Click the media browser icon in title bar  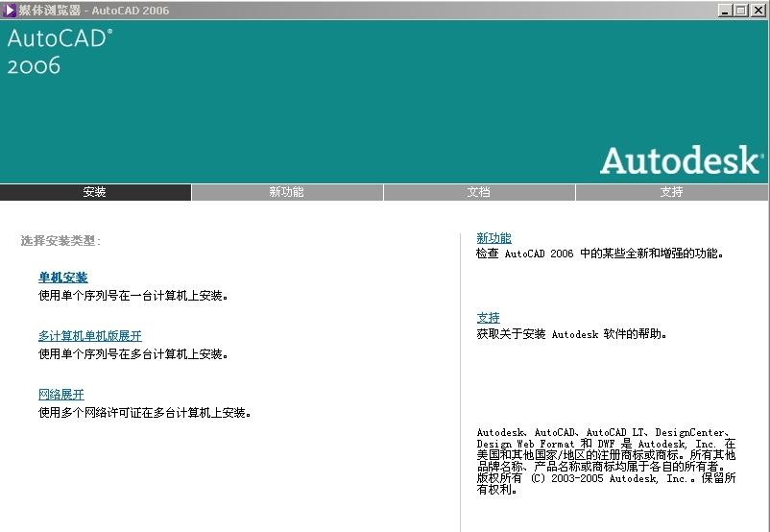tap(9, 10)
